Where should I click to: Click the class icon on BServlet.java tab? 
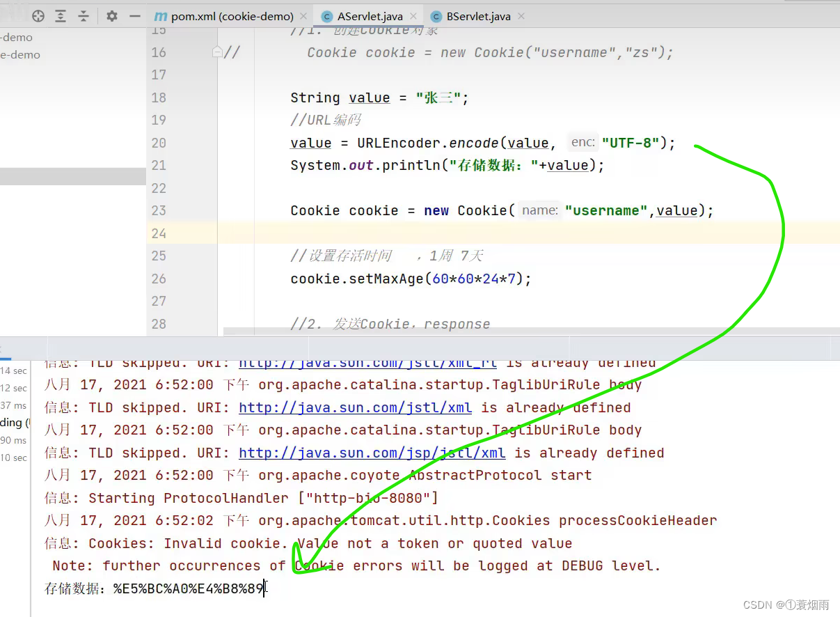[x=436, y=16]
